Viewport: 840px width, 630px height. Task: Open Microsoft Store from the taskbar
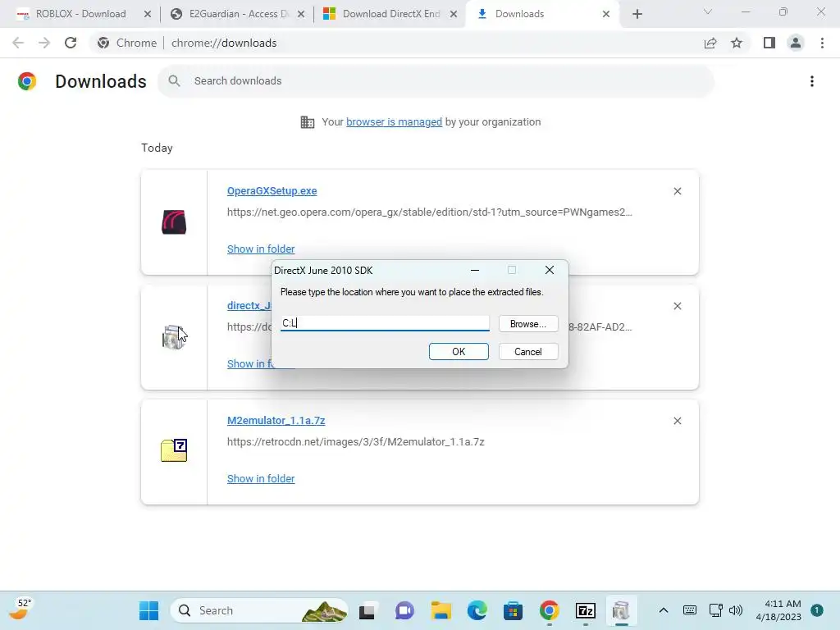coord(513,610)
